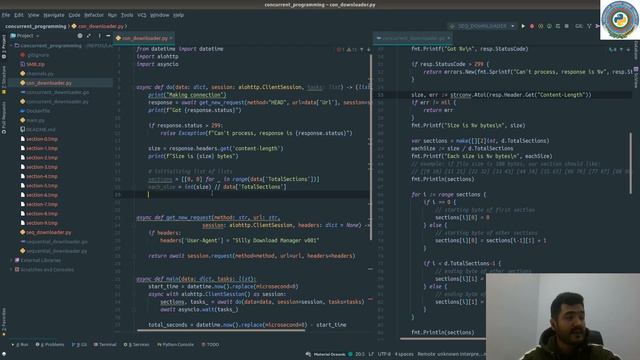Viewport: 640px width, 360px height.
Task: Open the SEQ_DOWNLOADER run configuration dropdown
Action: click(x=483, y=26)
